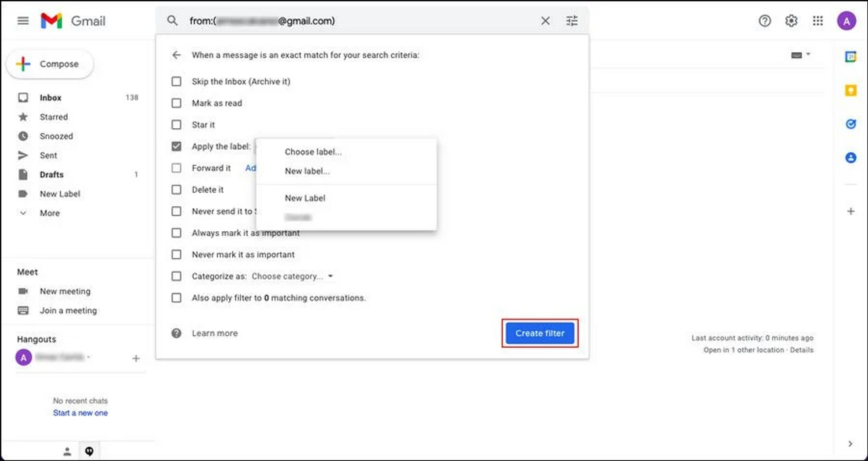Open Google Calendar side panel icon
This screenshot has height=461, width=868.
tap(850, 57)
